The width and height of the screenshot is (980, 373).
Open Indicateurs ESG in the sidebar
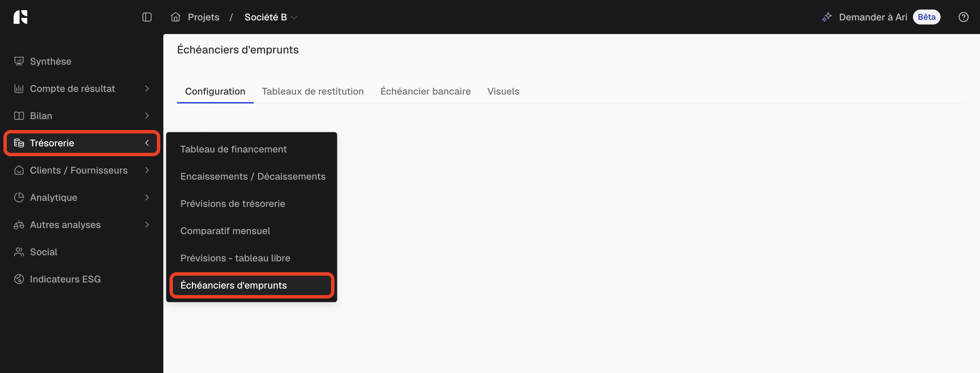pos(65,279)
